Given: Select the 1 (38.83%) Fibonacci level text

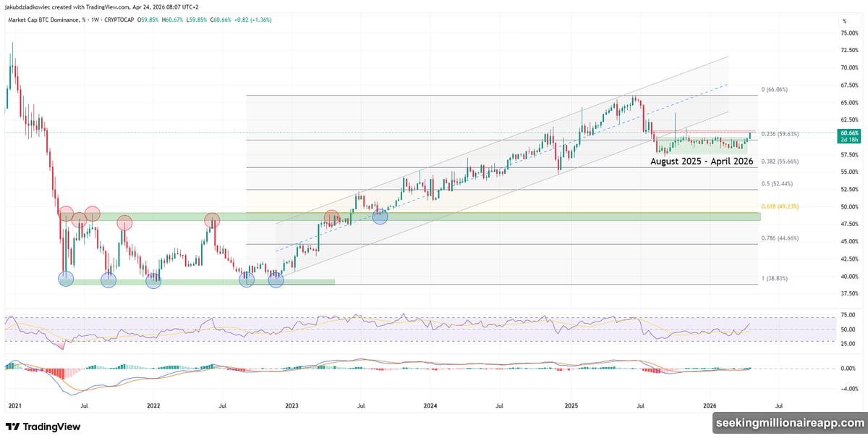Looking at the screenshot, I should point(774,277).
